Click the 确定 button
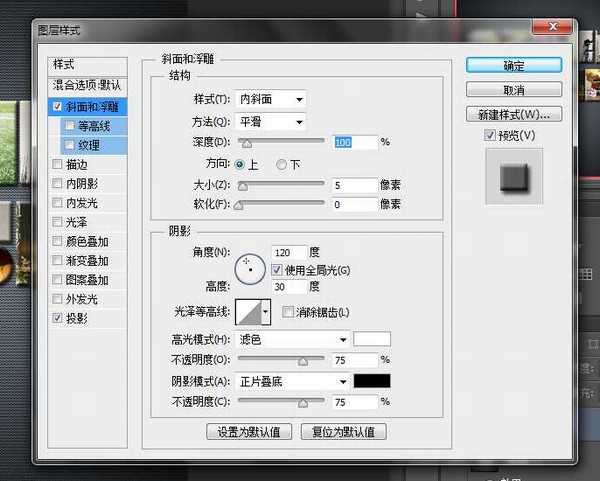This screenshot has width=600, height=481. [x=514, y=66]
